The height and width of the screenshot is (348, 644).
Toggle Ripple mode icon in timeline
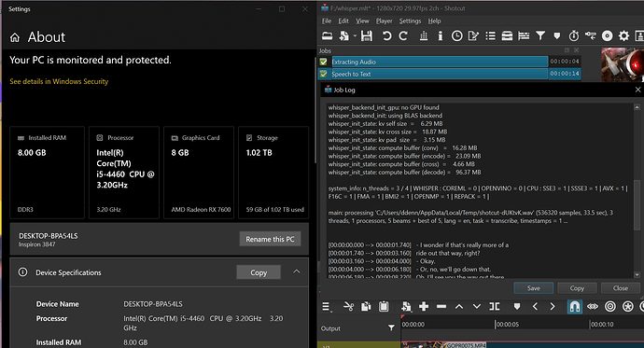click(610, 307)
